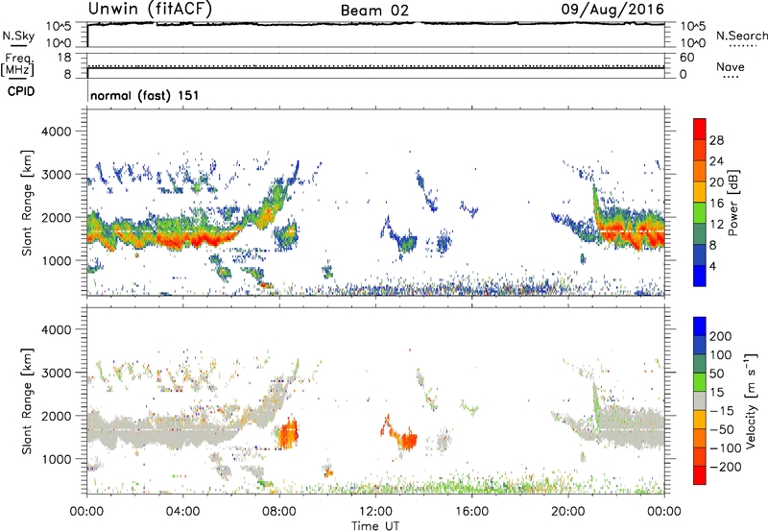Click the 'CPID' label
768x532 pixels.
(x=21, y=91)
